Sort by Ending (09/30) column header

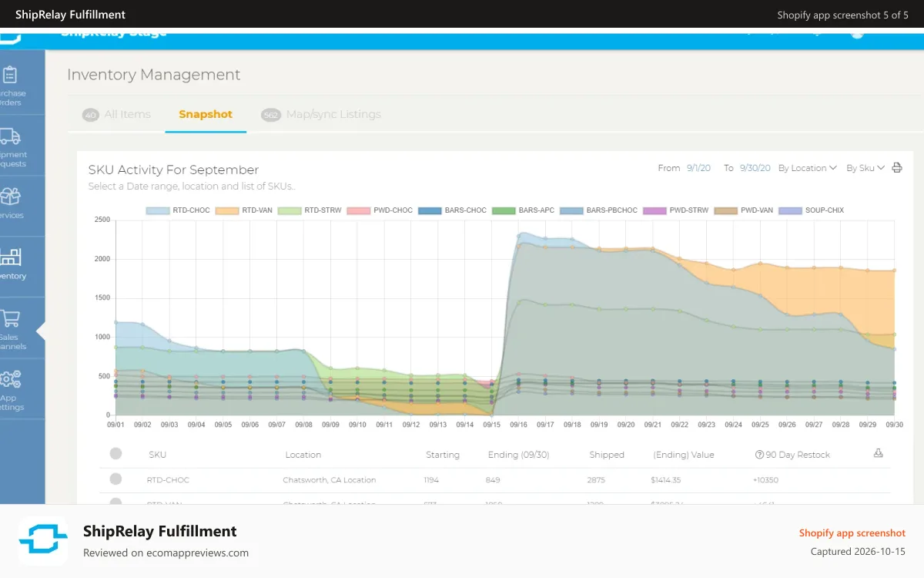tap(519, 455)
